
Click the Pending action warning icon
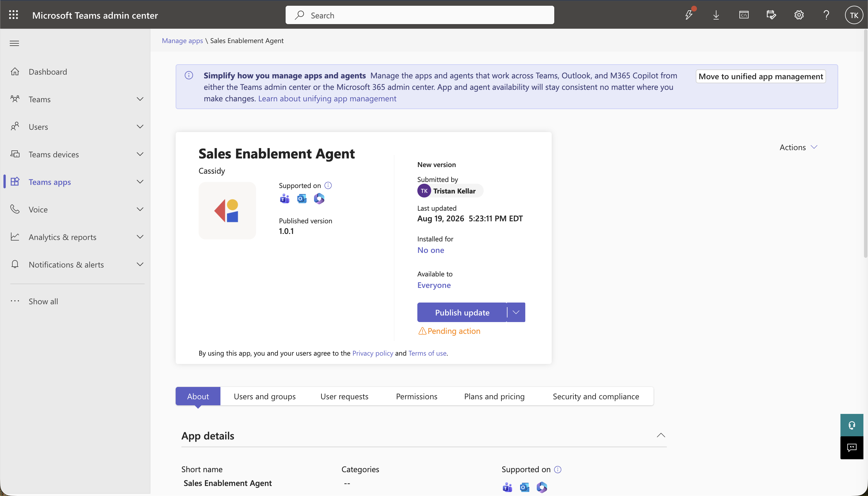pos(422,331)
